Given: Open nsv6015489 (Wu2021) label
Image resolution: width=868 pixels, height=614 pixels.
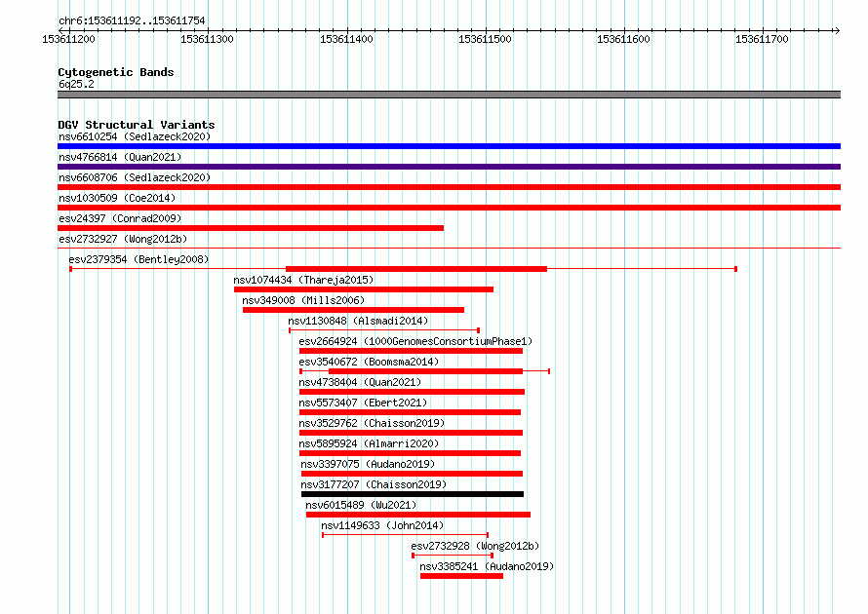Looking at the screenshot, I should tap(361, 505).
